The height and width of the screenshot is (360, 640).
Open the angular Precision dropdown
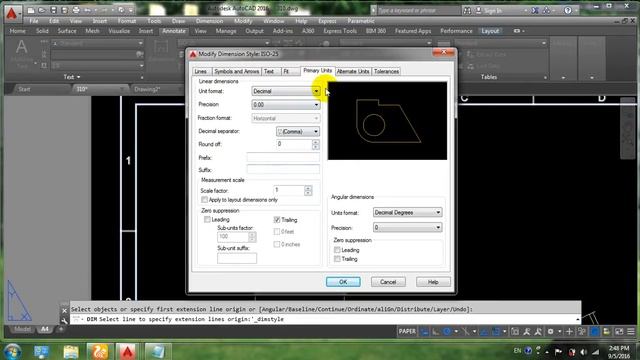pyautogui.click(x=407, y=227)
